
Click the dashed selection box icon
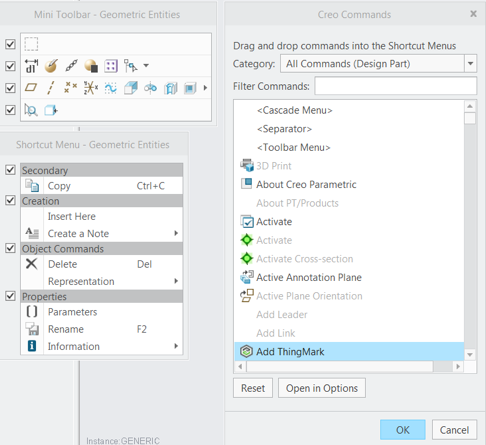point(31,44)
